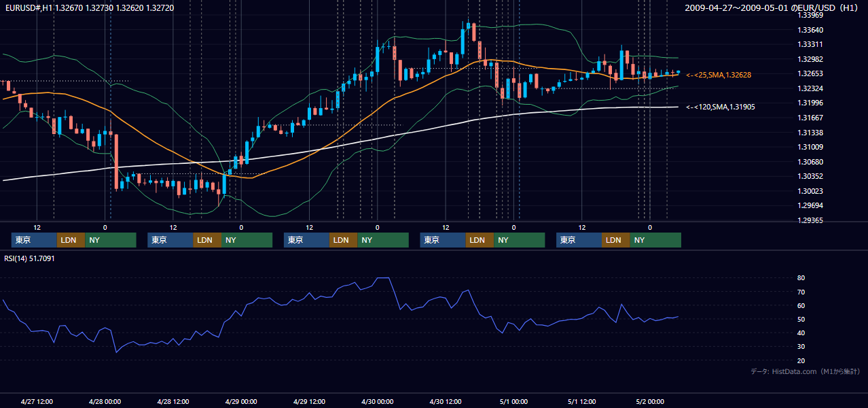
Task: Click the 1.31338 price axis value
Action: pyautogui.click(x=810, y=133)
